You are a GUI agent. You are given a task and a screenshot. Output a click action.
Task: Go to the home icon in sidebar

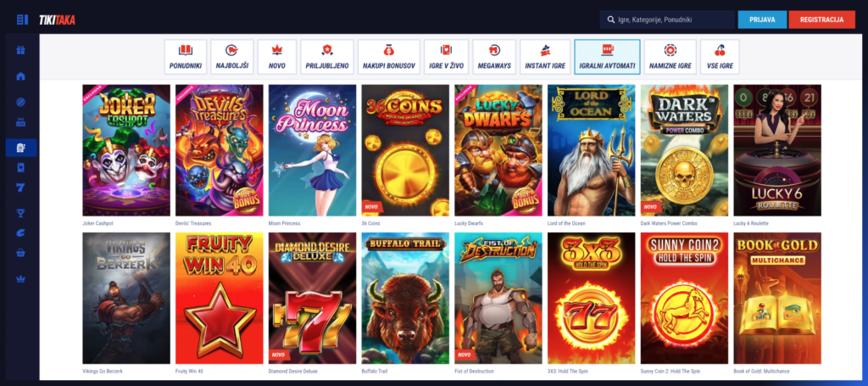(20, 76)
